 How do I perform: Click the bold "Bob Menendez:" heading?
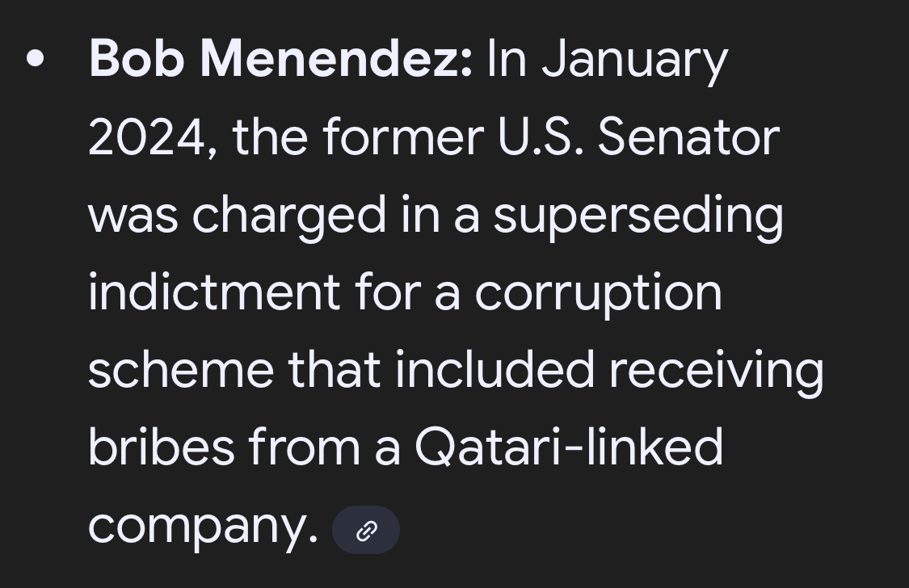pyautogui.click(x=280, y=60)
